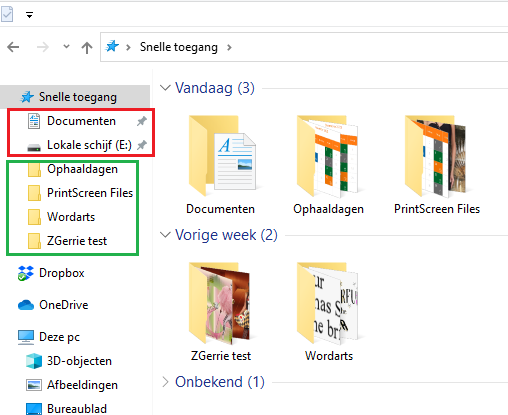Open Afbeeldingen under Deze pc

[82, 385]
